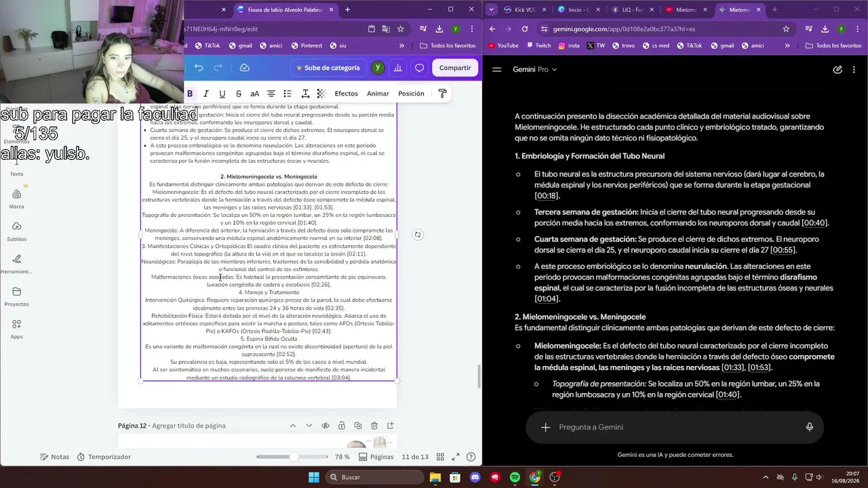Open Posición panel

(411, 94)
